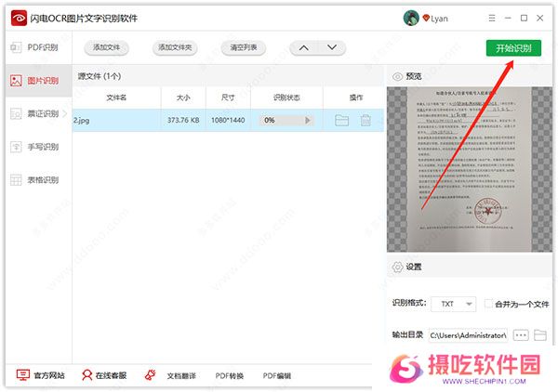
Task: Open the window menu hamburger
Action: [x=491, y=18]
